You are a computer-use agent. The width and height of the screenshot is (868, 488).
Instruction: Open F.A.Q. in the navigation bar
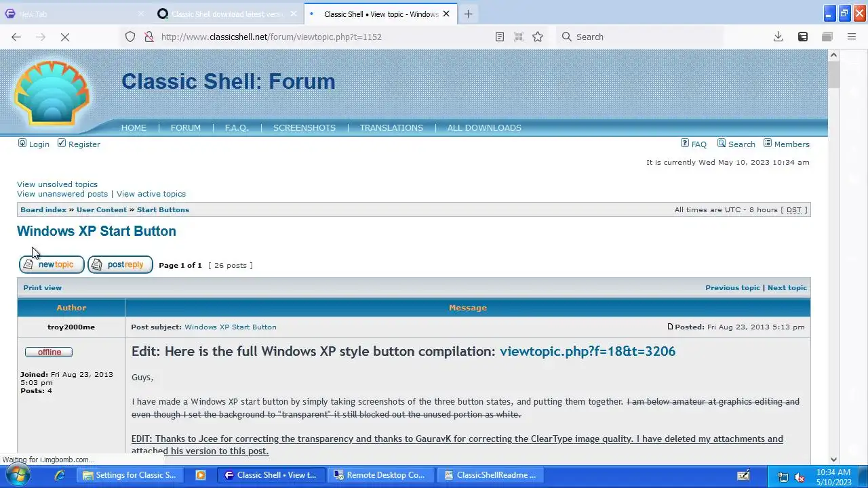[237, 127]
